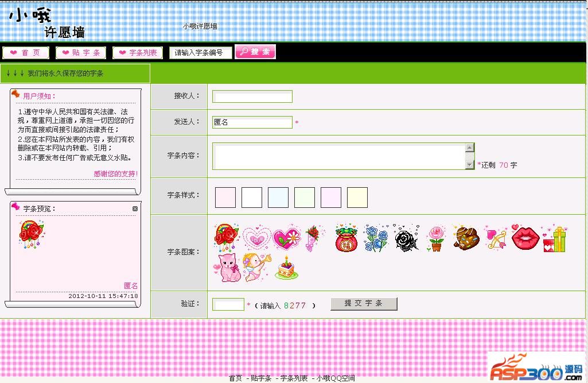Select the blue roses pattern icon

click(376, 238)
